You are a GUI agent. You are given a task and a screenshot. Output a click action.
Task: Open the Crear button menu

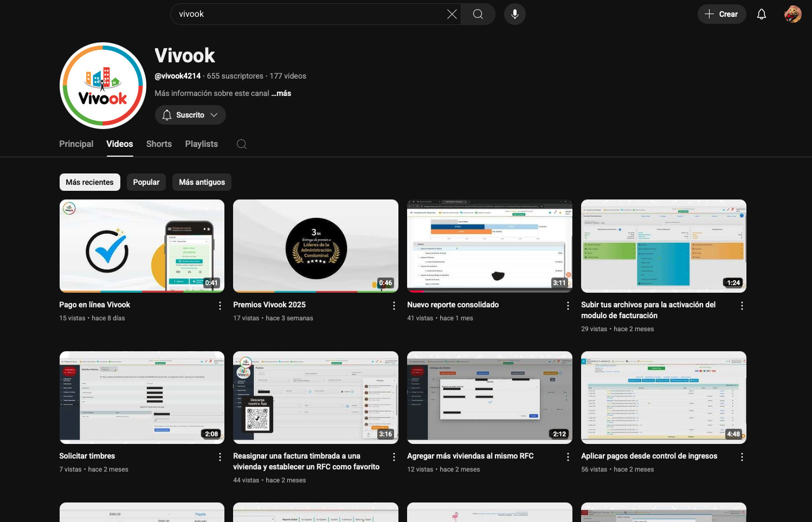click(x=721, y=14)
